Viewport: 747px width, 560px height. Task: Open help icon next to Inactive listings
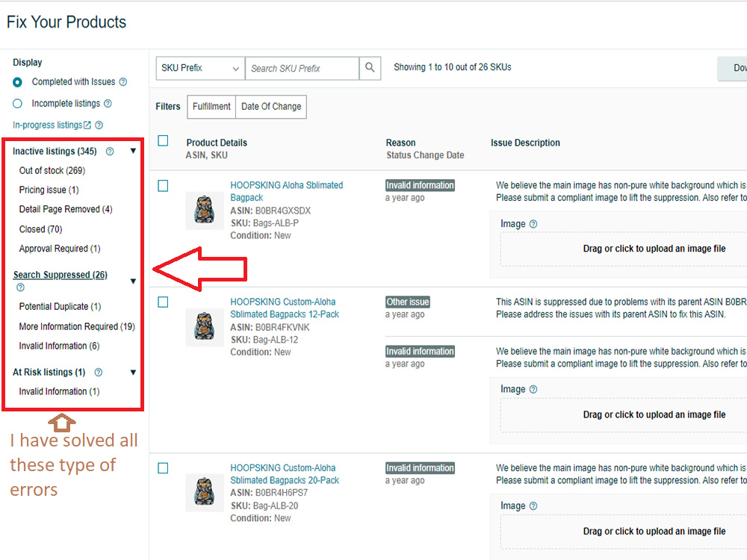pos(110,152)
